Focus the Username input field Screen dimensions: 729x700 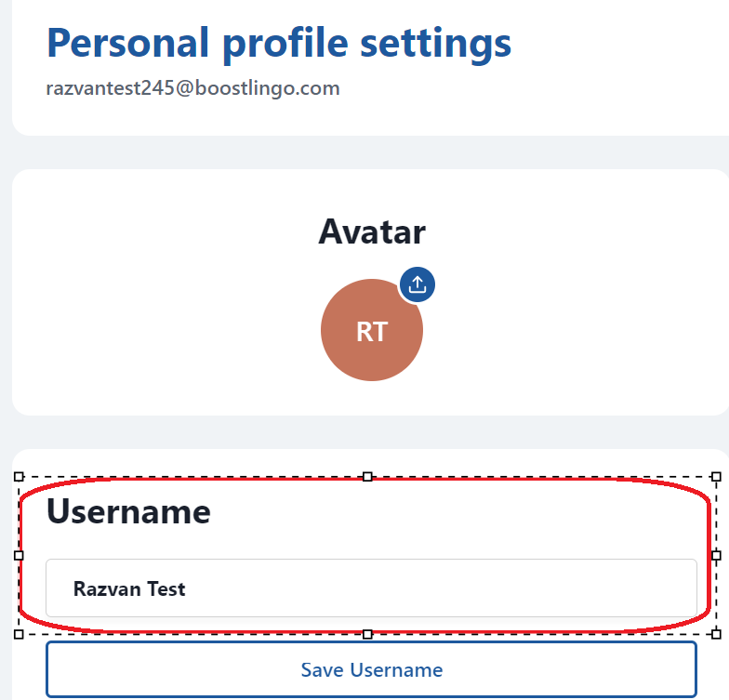tap(372, 588)
